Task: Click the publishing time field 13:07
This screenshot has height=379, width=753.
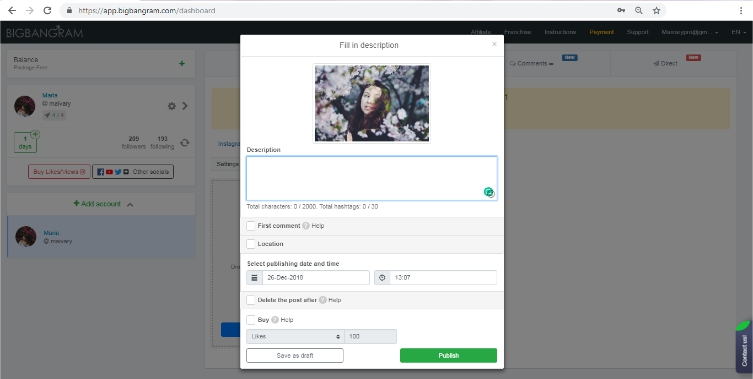Action: point(443,278)
